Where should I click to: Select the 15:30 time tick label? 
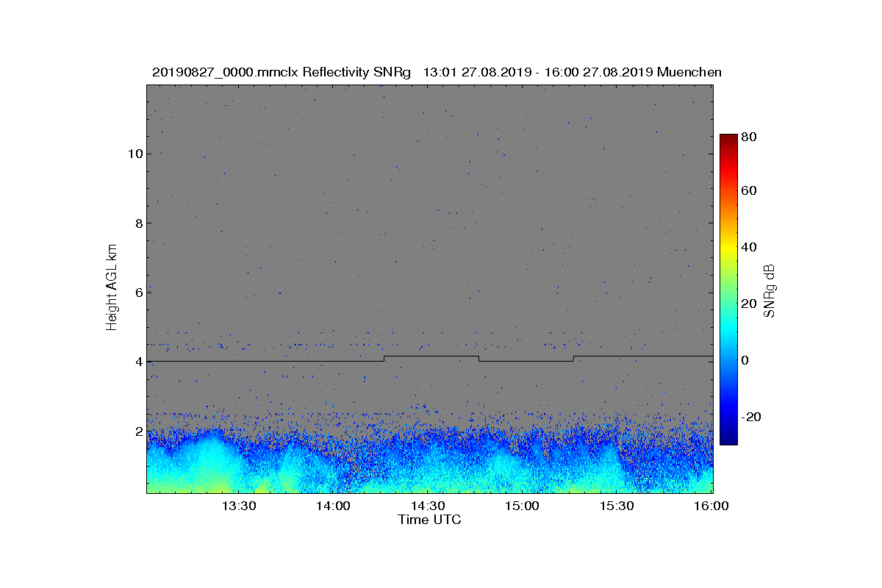[617, 506]
